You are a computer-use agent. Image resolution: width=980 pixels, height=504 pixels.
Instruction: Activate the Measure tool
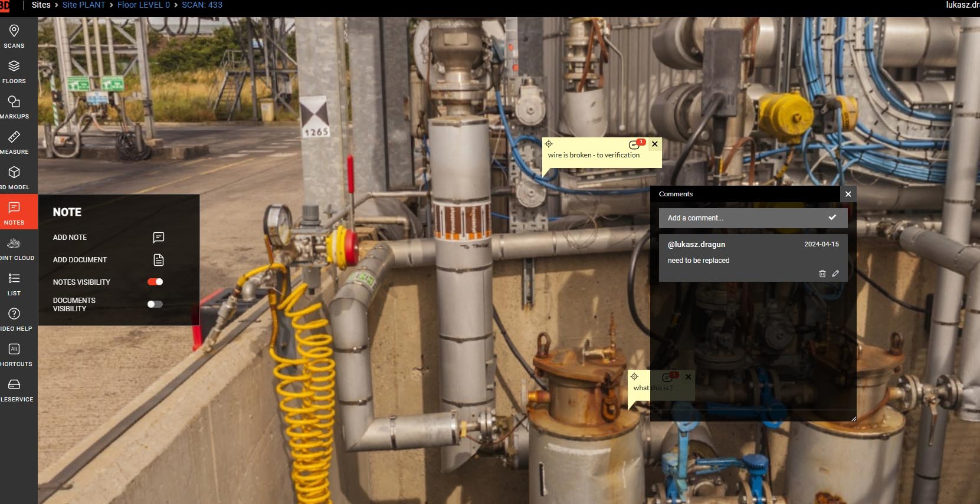point(14,142)
